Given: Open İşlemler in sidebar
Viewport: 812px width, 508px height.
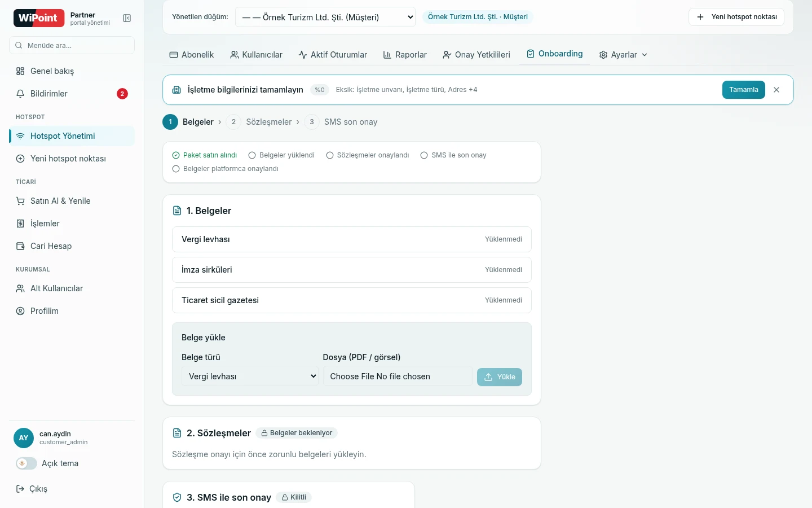Looking at the screenshot, I should coord(72,224).
